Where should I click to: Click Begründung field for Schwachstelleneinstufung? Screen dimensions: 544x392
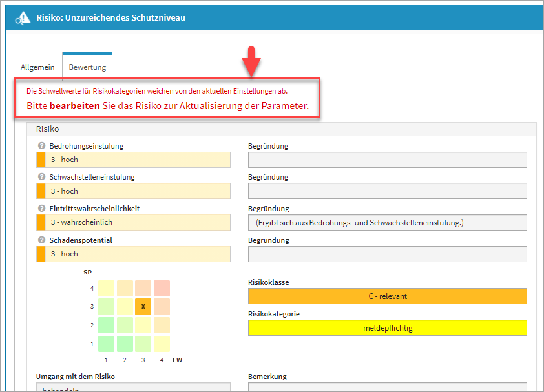point(387,191)
